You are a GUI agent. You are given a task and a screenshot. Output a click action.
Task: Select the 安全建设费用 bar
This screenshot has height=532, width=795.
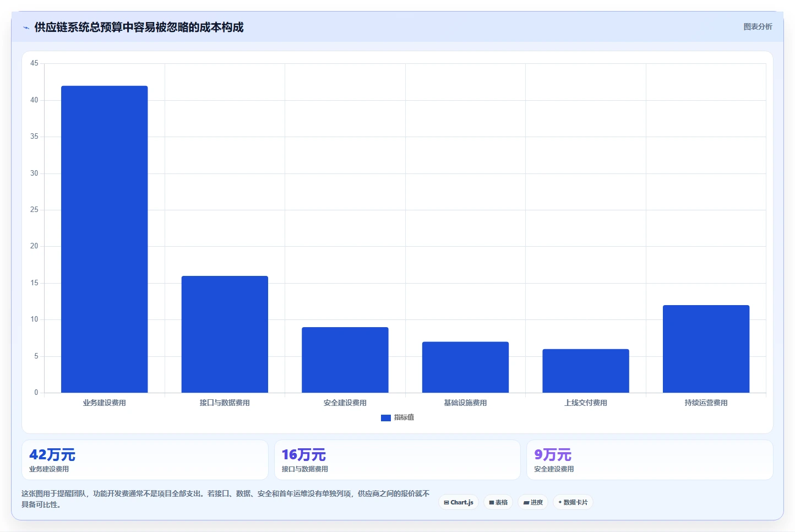click(x=345, y=360)
